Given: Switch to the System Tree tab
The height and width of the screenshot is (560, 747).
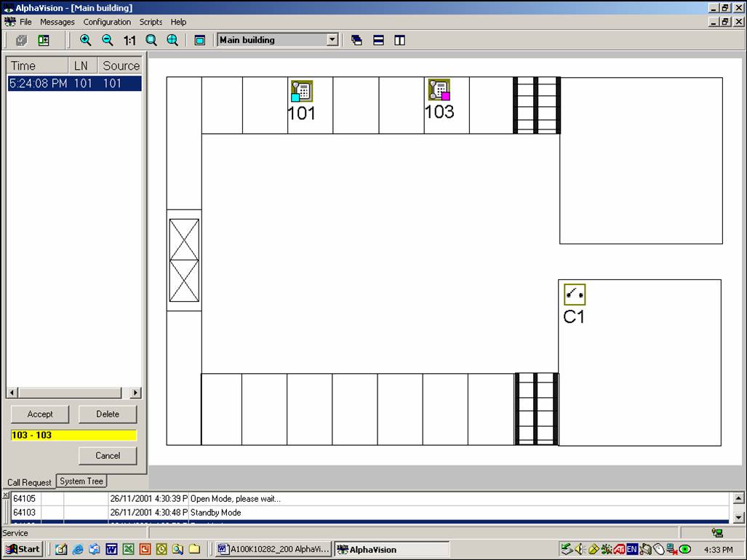Looking at the screenshot, I should (x=81, y=481).
